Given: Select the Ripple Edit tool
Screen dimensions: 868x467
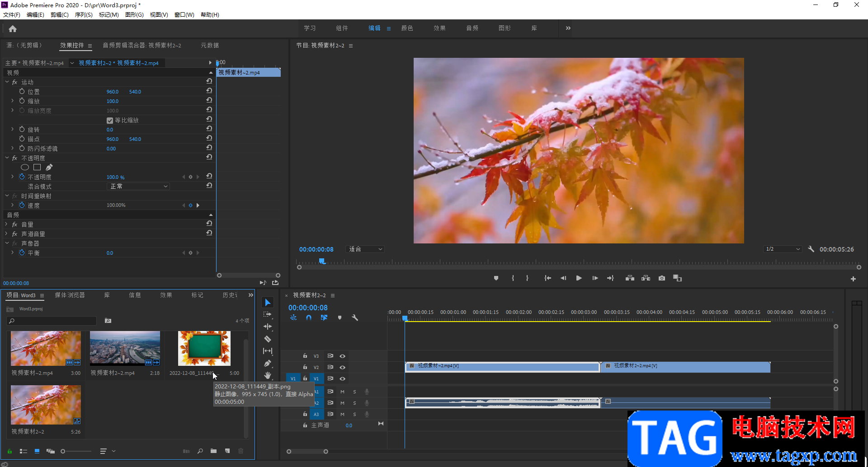Looking at the screenshot, I should (x=268, y=327).
